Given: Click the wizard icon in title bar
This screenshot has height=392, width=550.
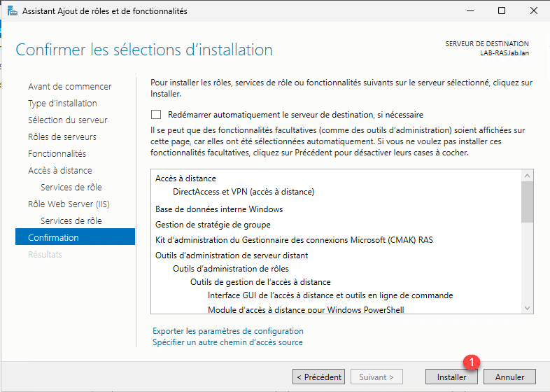Looking at the screenshot, I should pos(13,11).
